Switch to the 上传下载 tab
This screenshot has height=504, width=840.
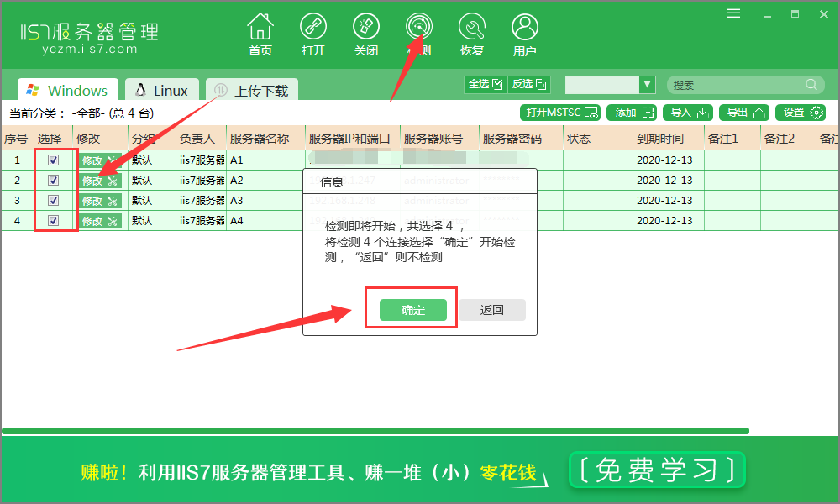(x=252, y=90)
